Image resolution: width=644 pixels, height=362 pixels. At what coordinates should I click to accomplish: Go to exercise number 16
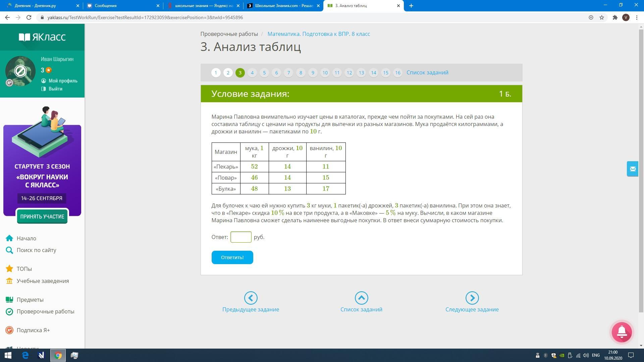coord(397,73)
